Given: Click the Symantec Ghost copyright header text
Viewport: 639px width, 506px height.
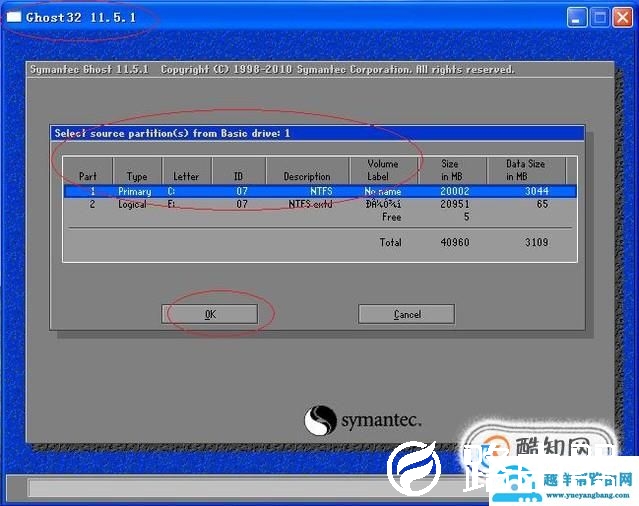Looking at the screenshot, I should click(272, 70).
